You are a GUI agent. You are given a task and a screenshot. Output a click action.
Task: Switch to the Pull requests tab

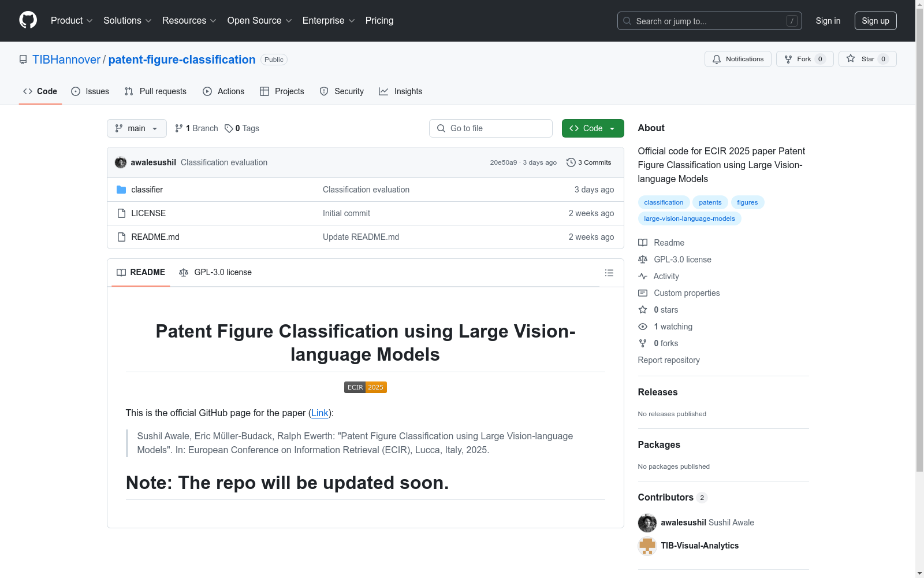point(155,91)
